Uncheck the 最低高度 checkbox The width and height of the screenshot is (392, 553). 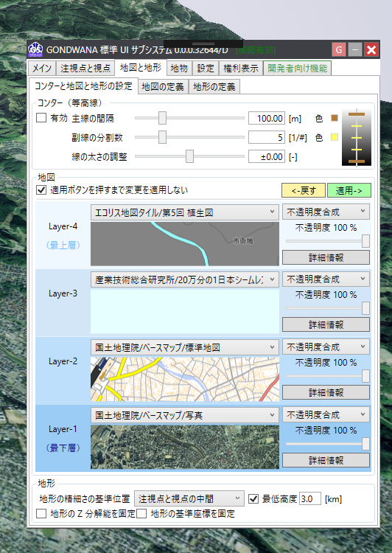253,498
